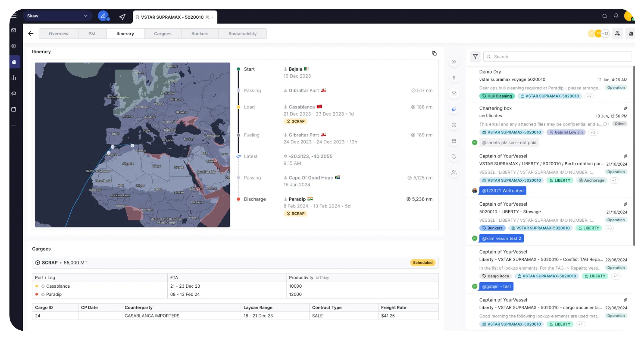The height and width of the screenshot is (341, 644).
Task: Open the calendar icon in left sidebar
Action: 14,109
